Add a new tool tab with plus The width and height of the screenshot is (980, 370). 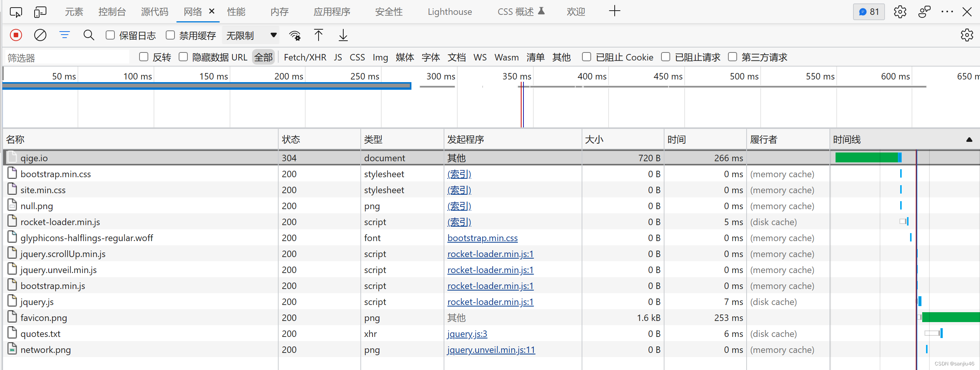pos(614,11)
